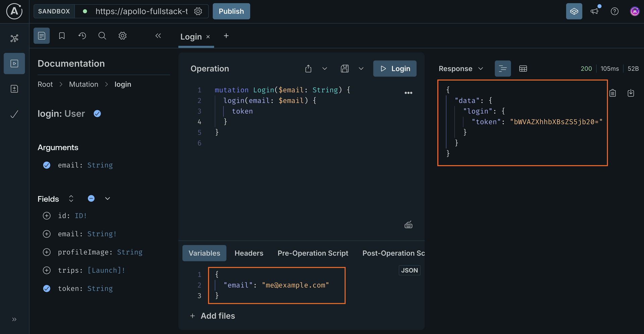
Task: Download the response with download icon
Action: [x=631, y=93]
